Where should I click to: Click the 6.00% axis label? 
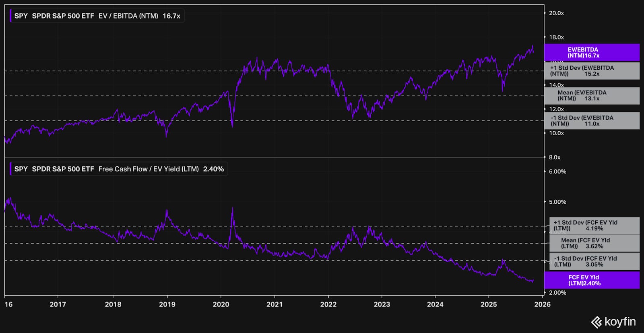[557, 172]
